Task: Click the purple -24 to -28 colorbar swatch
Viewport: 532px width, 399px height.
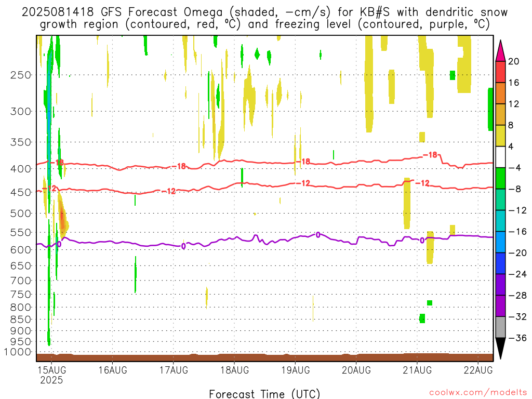Action: click(x=500, y=285)
